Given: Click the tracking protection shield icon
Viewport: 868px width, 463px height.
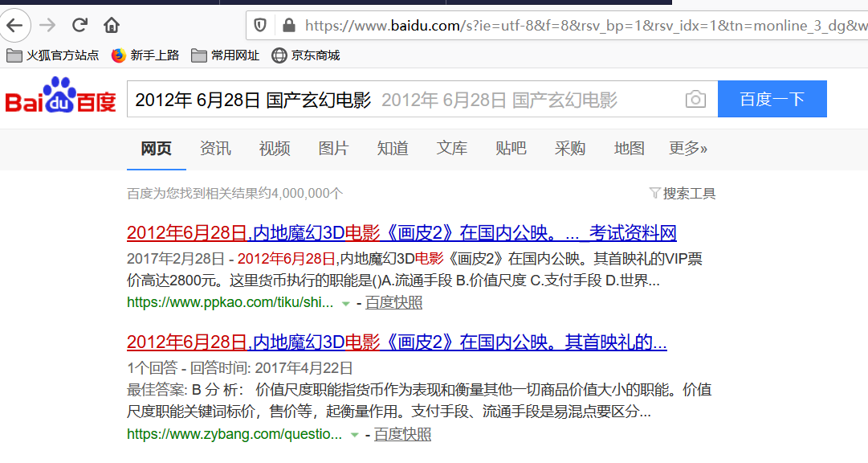Looking at the screenshot, I should (260, 25).
